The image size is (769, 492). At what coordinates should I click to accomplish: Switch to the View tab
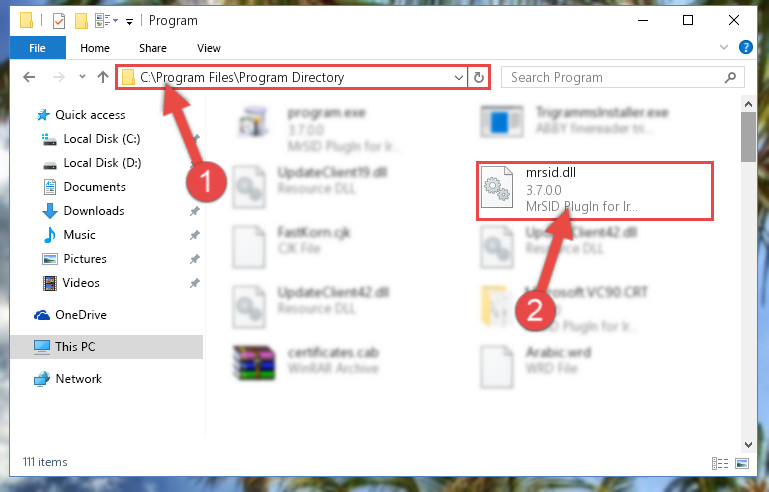tap(209, 48)
